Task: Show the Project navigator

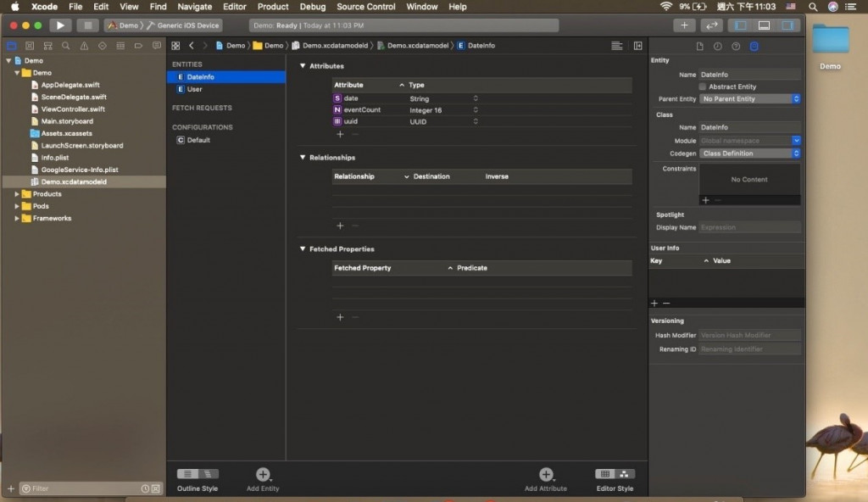Action: [12, 46]
